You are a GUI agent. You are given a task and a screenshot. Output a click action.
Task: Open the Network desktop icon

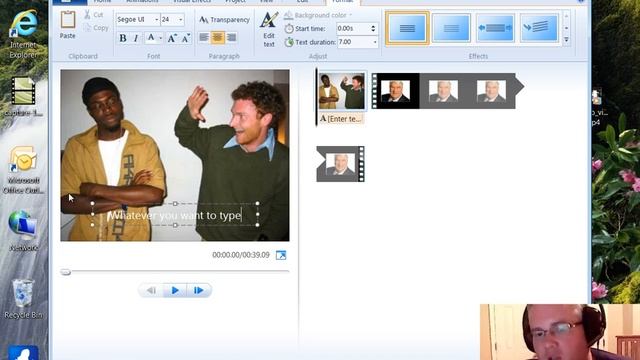click(x=23, y=231)
